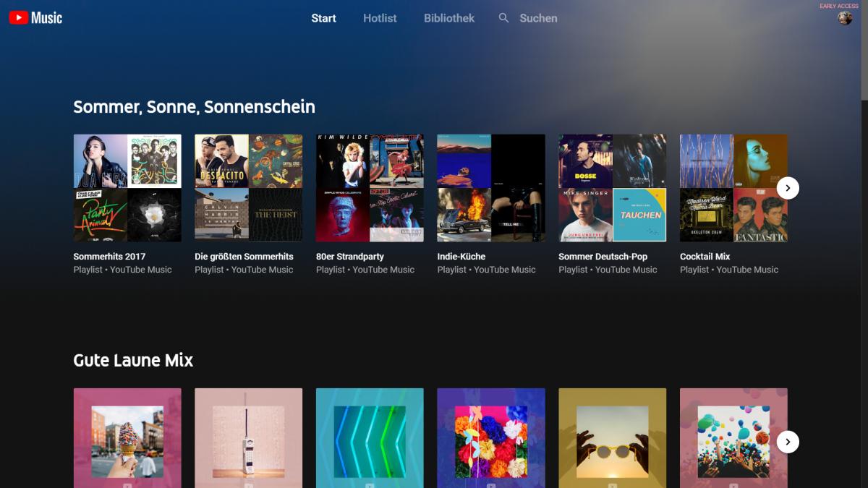868x488 pixels.
Task: Click the search magnifier icon
Action: pos(503,18)
